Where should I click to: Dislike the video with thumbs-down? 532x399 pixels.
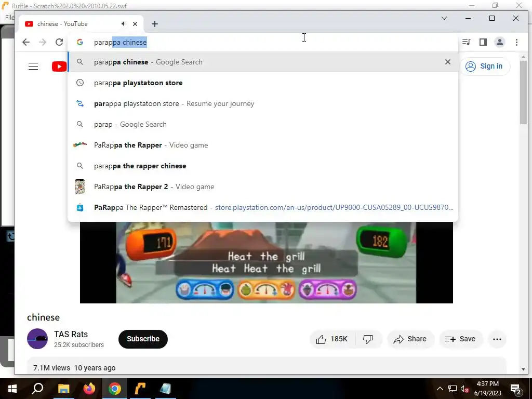(x=368, y=339)
